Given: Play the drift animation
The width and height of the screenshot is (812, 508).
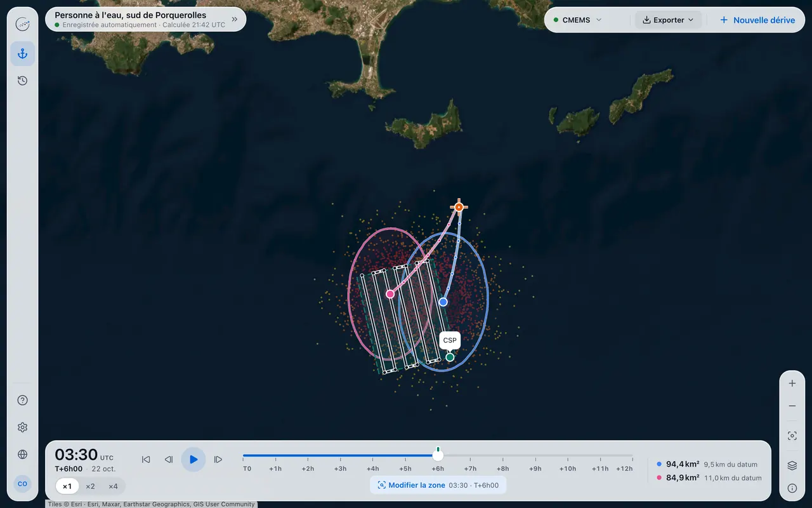Looking at the screenshot, I should pyautogui.click(x=193, y=459).
